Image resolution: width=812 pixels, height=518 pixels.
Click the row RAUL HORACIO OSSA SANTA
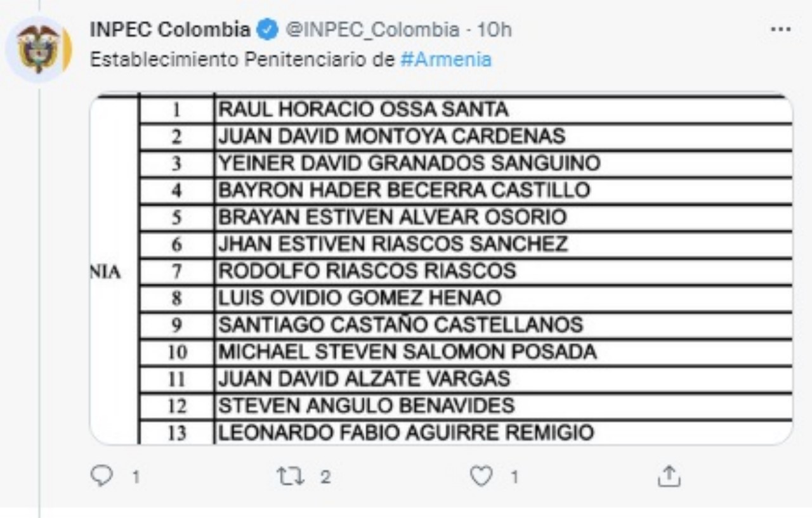[363, 110]
